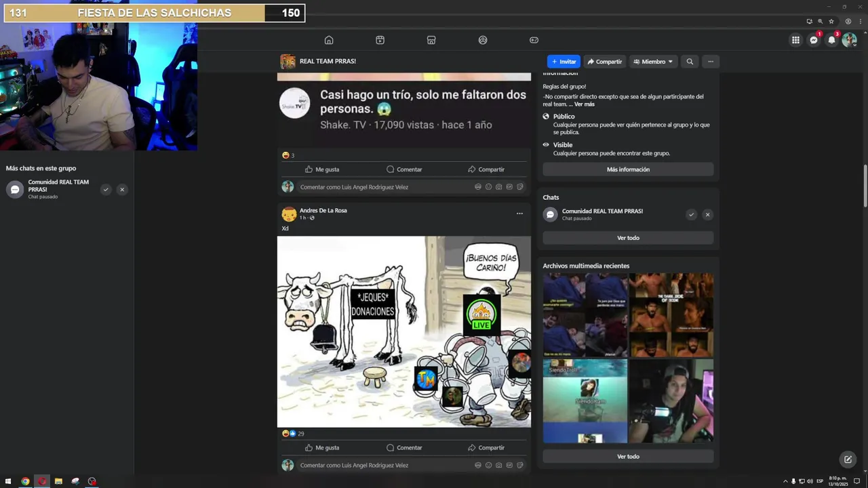This screenshot has height=488, width=868.
Task: Open REAL TEAM PRRAS! group title
Action: click(x=328, y=61)
